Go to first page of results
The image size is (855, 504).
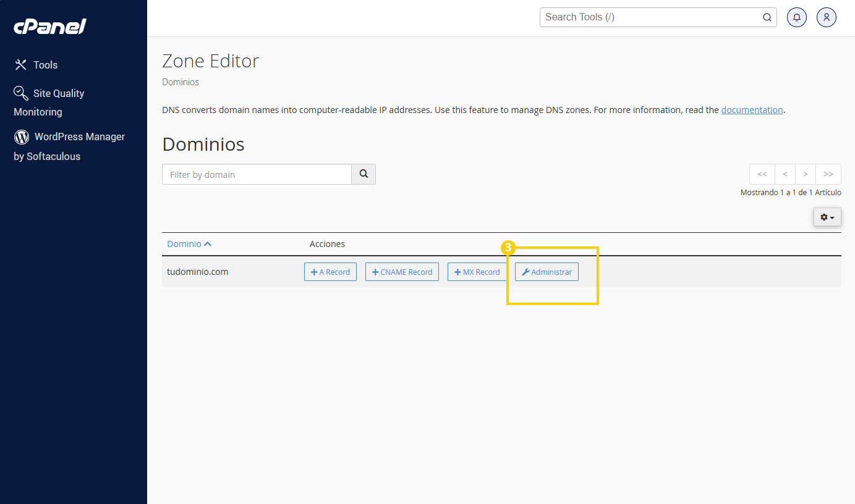[x=762, y=174]
